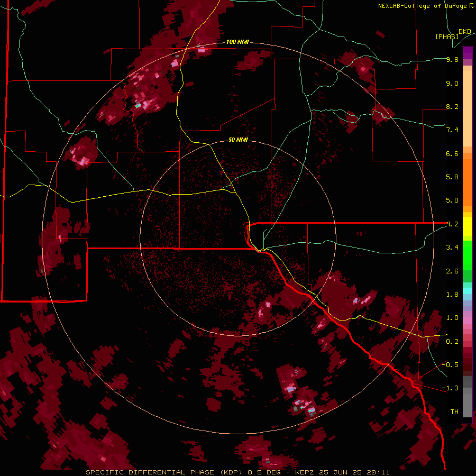Viewport: 476px width, 476px height.
Task: Click the [PHAS] legend unit label
Action: pyautogui.click(x=447, y=36)
